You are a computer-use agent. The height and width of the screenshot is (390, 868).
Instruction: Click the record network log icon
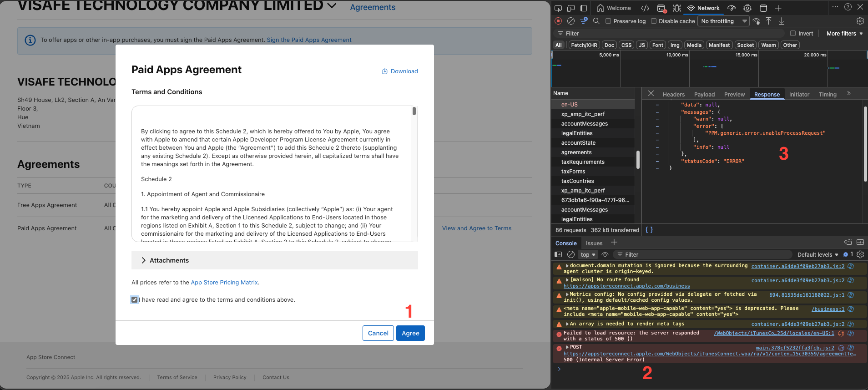pos(558,21)
